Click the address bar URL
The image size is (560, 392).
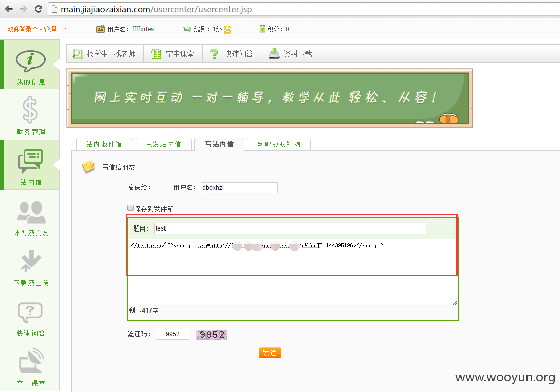[156, 9]
